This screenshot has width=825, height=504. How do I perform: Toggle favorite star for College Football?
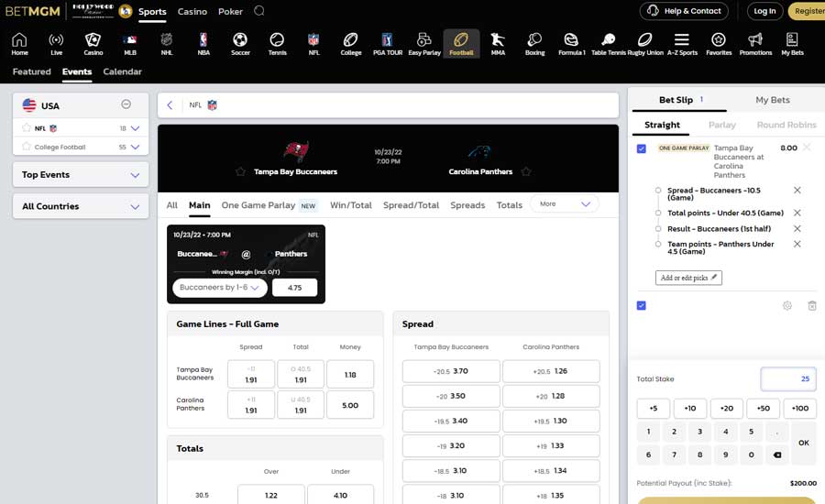coord(27,147)
